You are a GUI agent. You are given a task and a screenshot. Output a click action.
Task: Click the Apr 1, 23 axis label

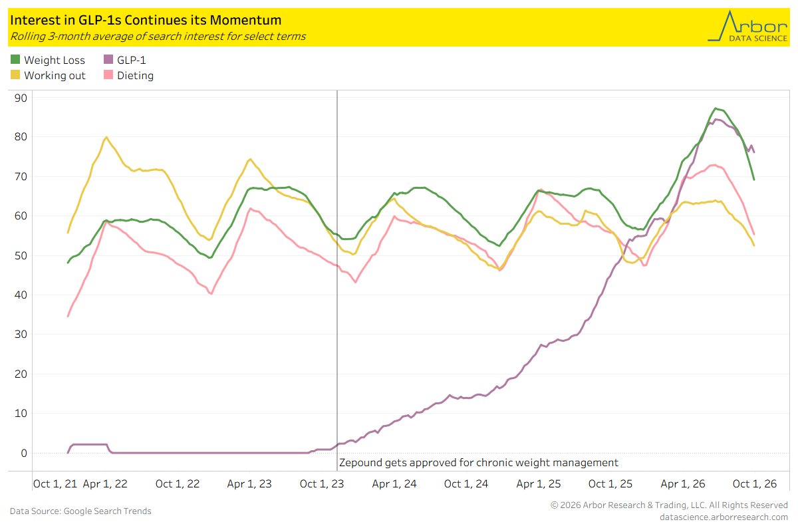[x=250, y=484]
